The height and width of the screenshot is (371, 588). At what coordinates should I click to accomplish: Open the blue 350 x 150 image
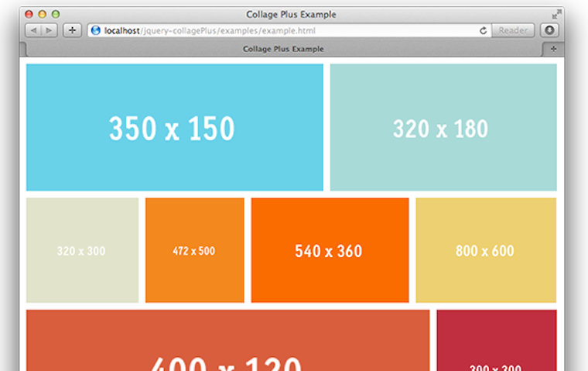click(x=174, y=127)
